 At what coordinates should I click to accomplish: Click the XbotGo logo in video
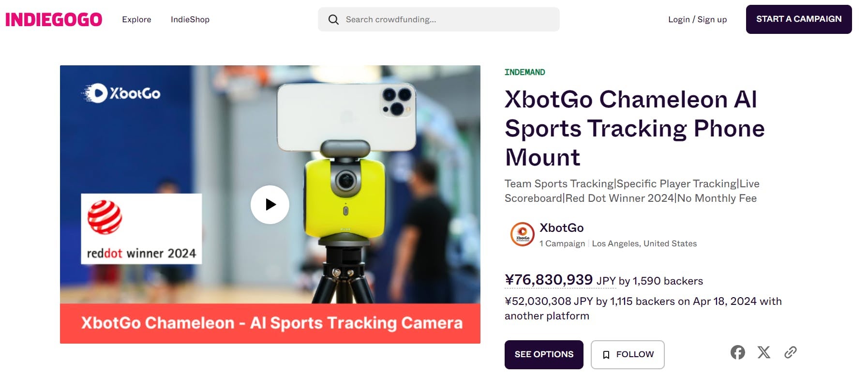(x=121, y=93)
